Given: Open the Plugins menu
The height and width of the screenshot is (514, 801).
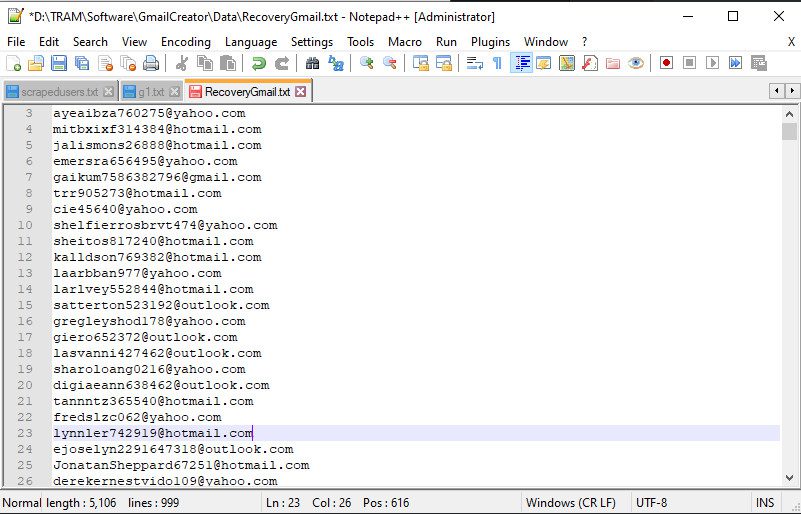Looking at the screenshot, I should point(490,42).
